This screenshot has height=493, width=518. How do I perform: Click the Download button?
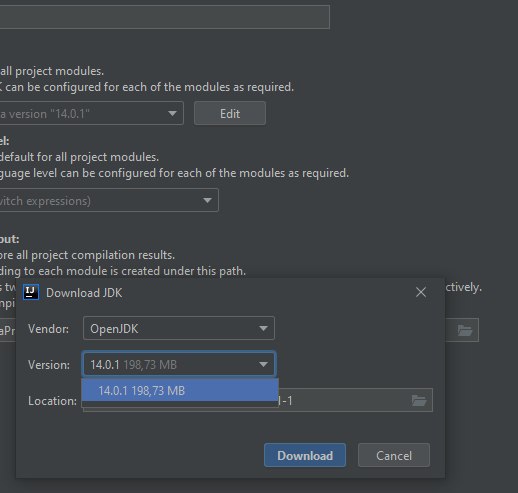click(305, 455)
